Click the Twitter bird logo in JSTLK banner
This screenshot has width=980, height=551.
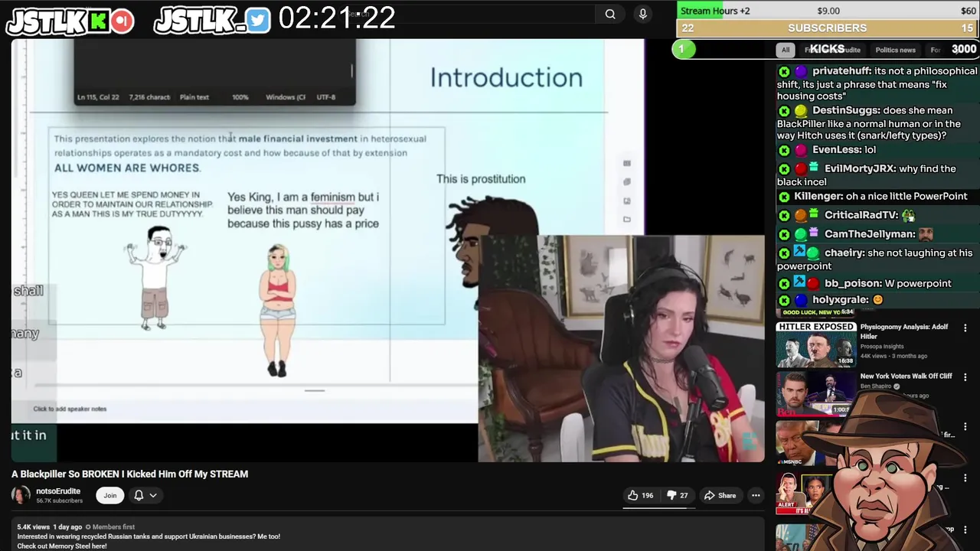click(x=258, y=21)
